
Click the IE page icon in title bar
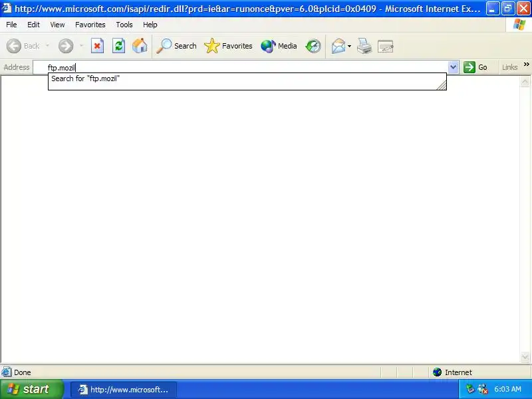(x=7, y=8)
